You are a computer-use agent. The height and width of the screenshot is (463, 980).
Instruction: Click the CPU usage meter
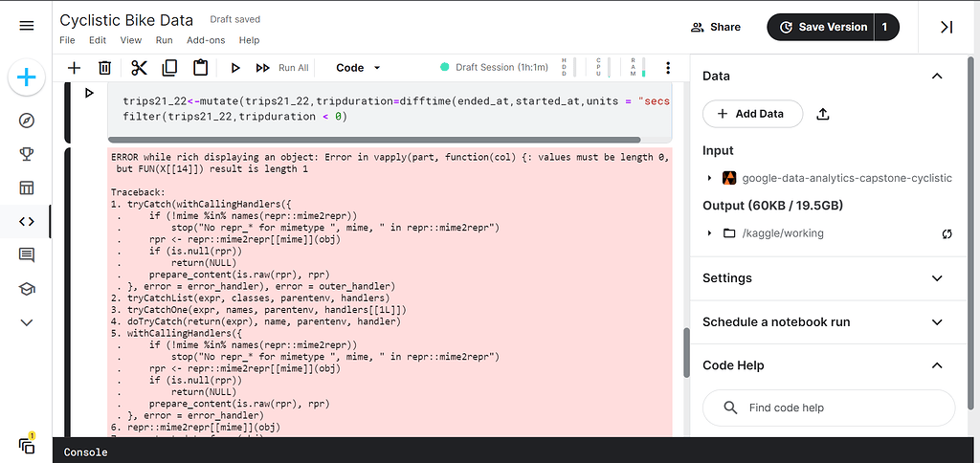[x=603, y=67]
